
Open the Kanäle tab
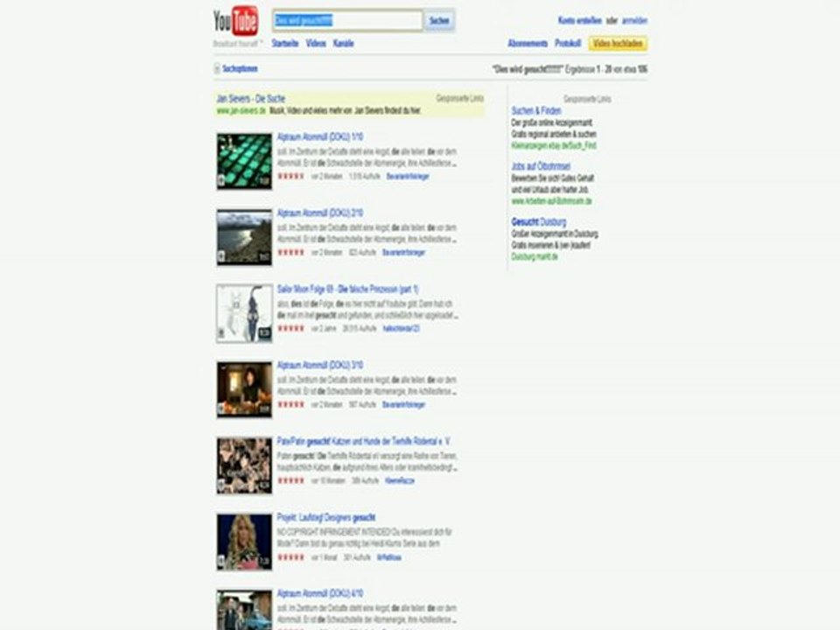343,44
